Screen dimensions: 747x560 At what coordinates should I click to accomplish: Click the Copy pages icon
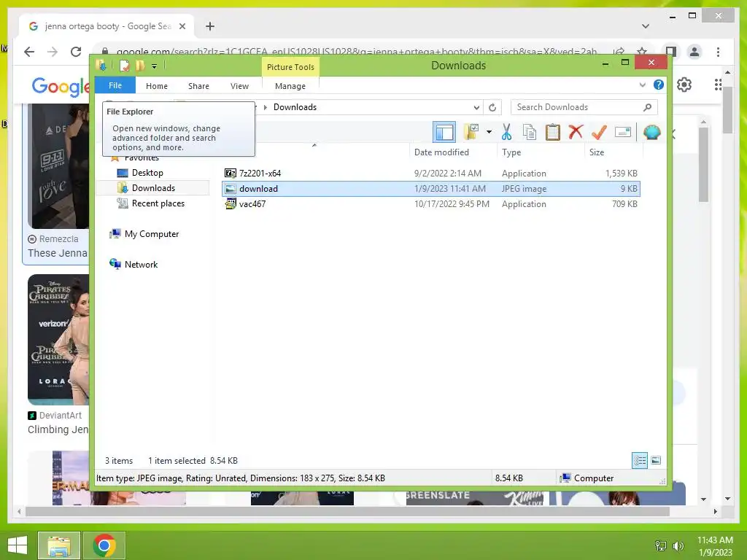click(x=530, y=132)
